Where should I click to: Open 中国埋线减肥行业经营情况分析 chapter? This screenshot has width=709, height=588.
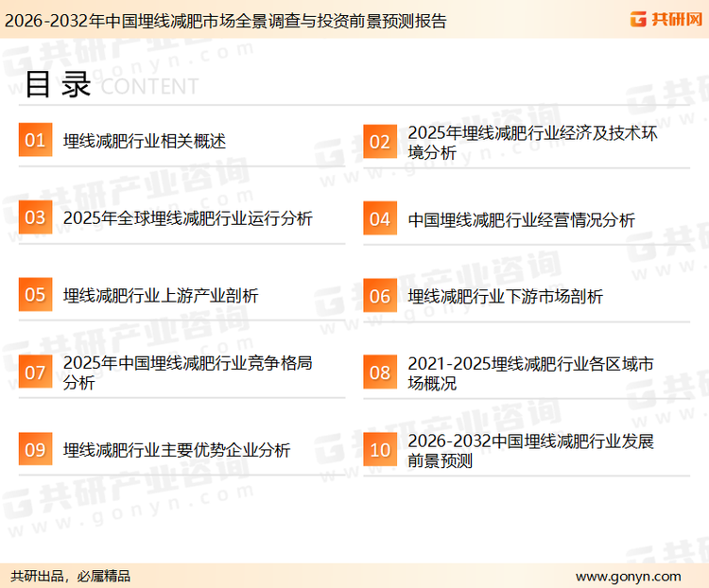tap(521, 219)
